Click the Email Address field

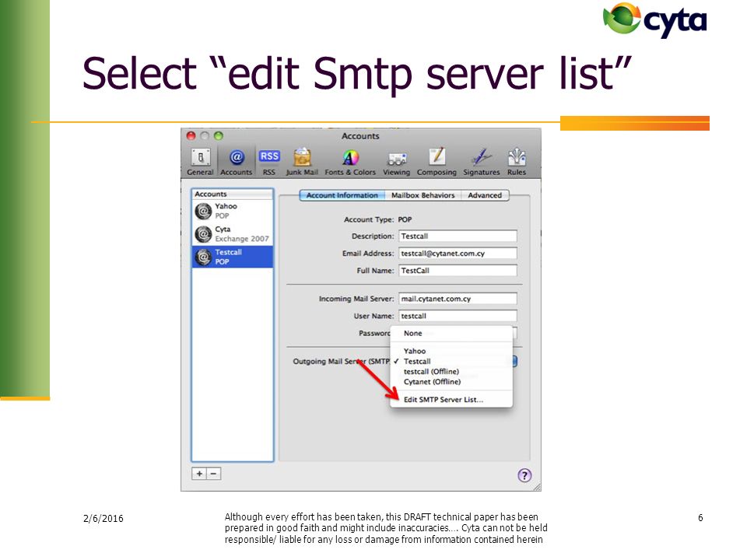(458, 254)
